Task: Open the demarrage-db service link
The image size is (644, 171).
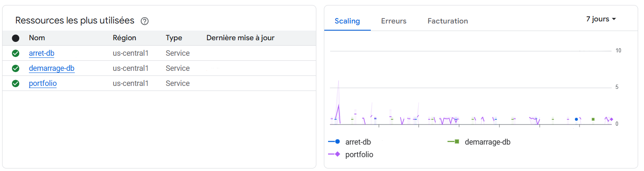Action: point(52,68)
